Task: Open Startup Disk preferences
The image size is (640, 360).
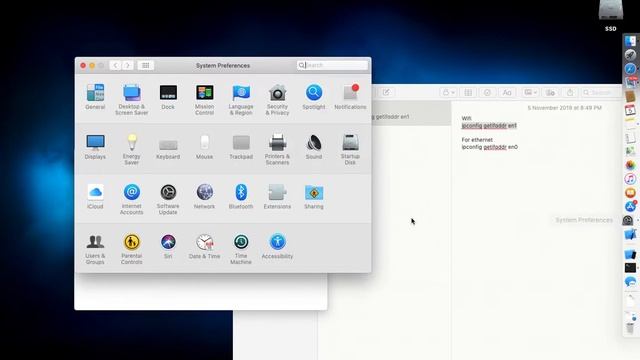Action: 350,149
